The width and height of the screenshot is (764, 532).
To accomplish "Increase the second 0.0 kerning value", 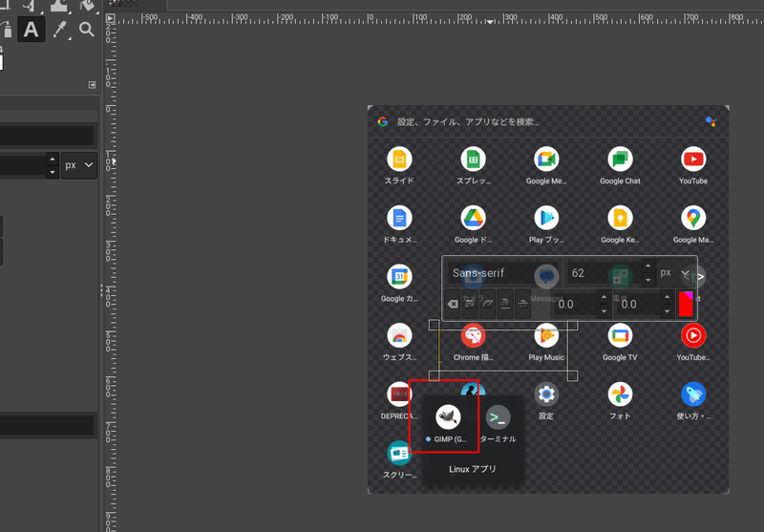I will coord(667,297).
